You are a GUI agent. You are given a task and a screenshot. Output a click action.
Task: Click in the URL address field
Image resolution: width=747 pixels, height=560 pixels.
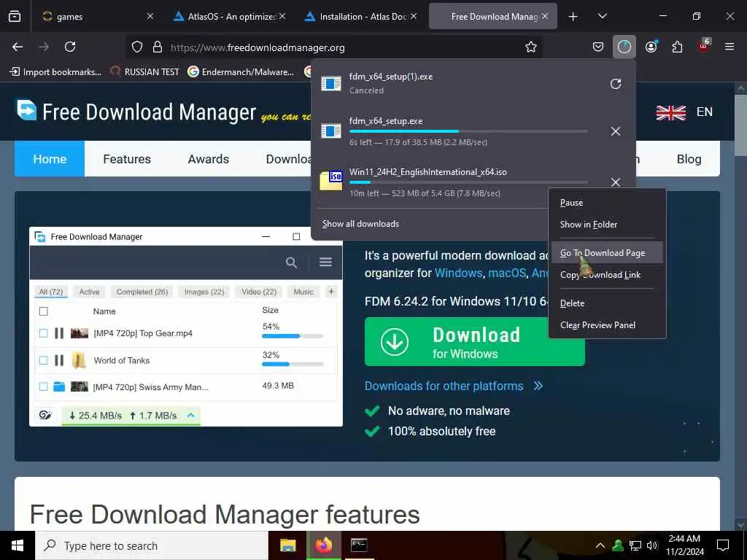coord(333,47)
